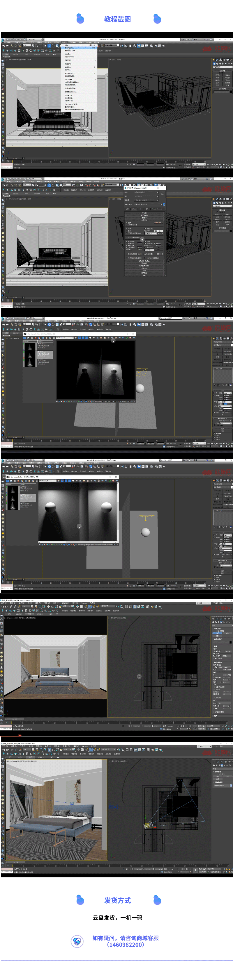Click the rendered two-sphere image in the 640x480 frame buffer

pyautogui.click(x=96, y=370)
